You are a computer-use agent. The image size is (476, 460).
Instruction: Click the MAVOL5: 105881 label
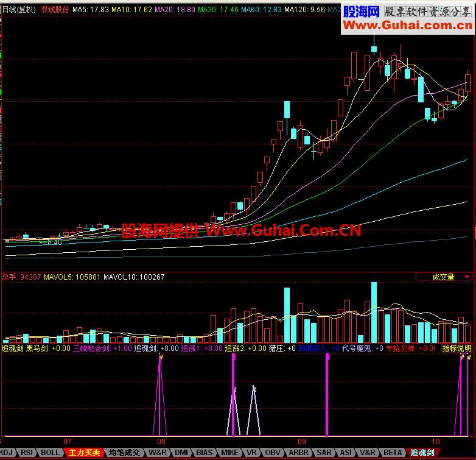tap(72, 277)
